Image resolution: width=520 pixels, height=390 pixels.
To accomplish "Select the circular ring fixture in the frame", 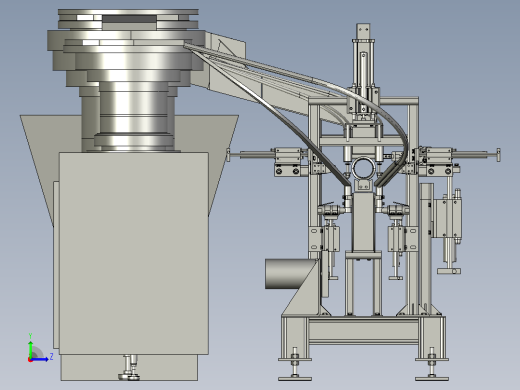I will pos(364,168).
